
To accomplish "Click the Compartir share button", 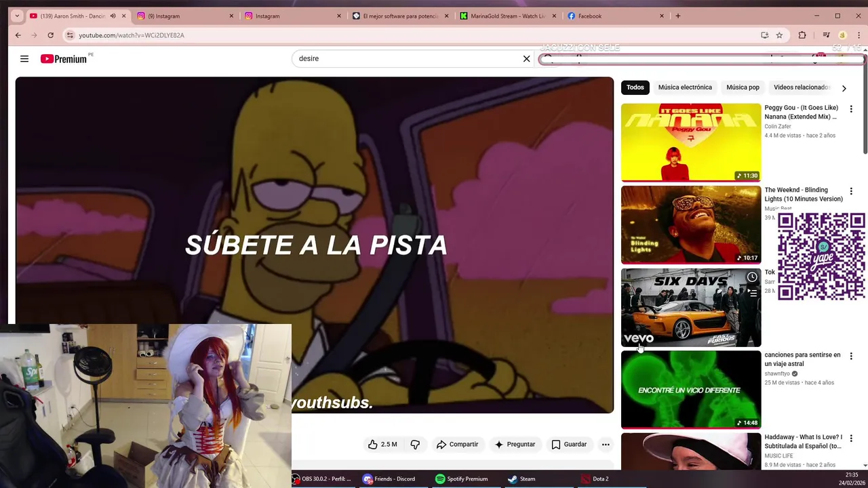I will point(457,445).
